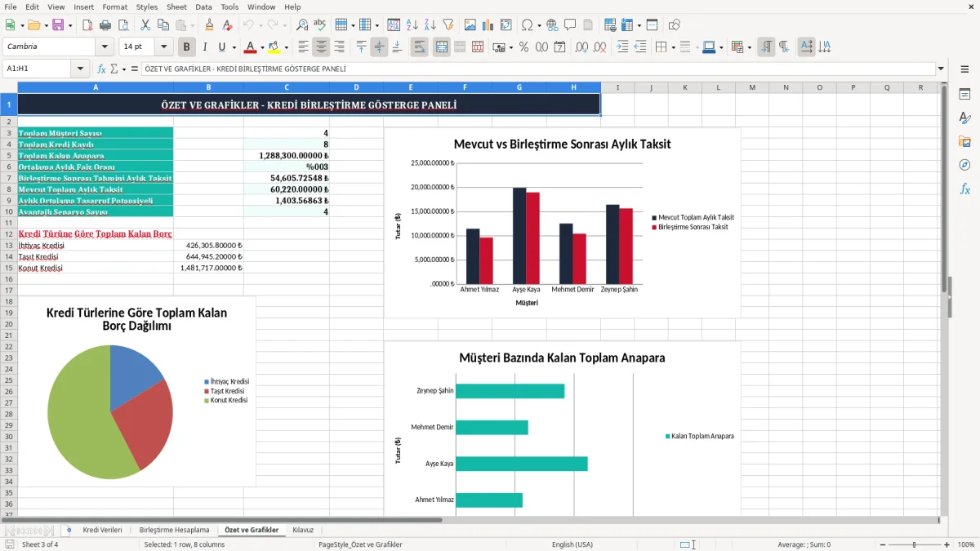Viewport: 980px width, 551px height.
Task: Open the Font Name dropdown
Action: pyautogui.click(x=104, y=47)
